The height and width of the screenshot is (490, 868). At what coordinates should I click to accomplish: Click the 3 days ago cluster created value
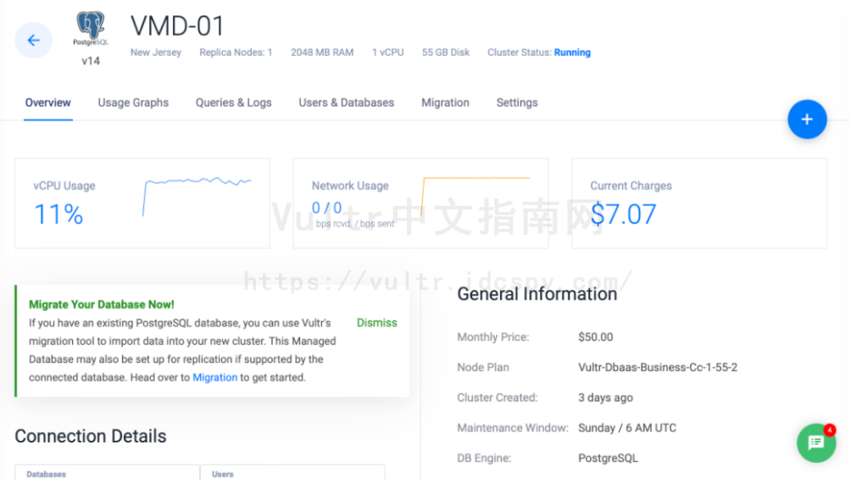coord(605,398)
